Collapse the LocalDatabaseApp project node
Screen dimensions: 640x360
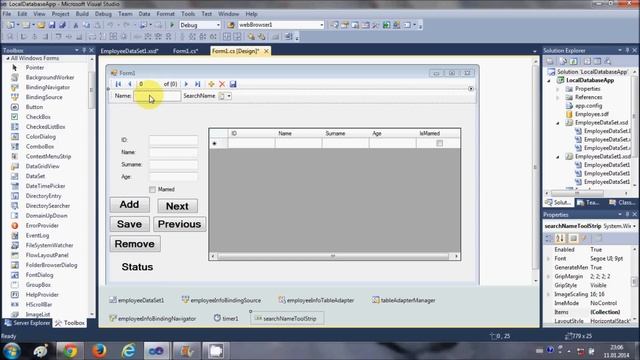click(x=549, y=80)
